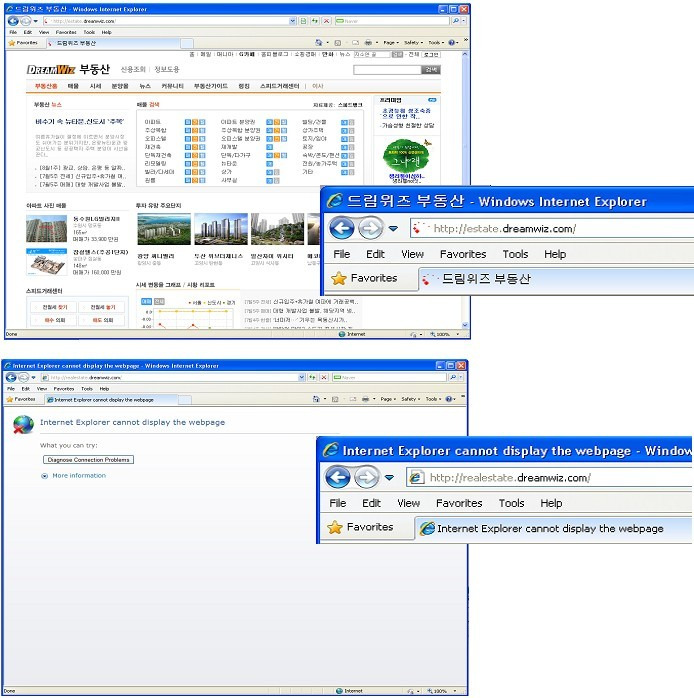The image size is (694, 698).
Task: Go back in the cannot-display error window
Action: [11, 377]
